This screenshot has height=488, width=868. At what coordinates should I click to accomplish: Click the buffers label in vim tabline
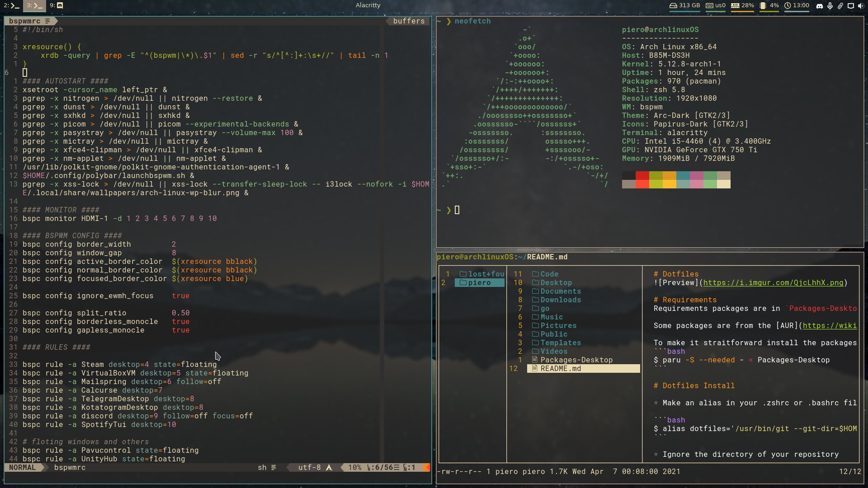point(409,21)
